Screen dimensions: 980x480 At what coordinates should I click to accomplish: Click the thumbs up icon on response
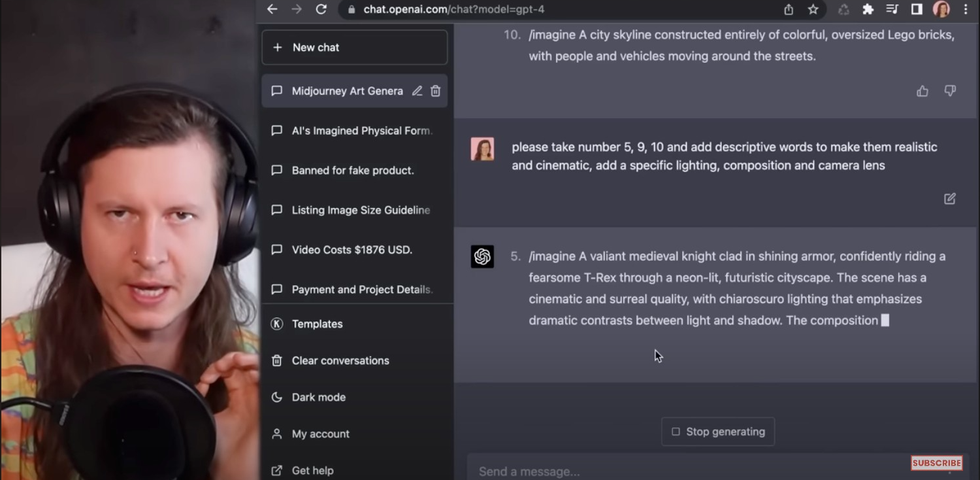coord(922,92)
